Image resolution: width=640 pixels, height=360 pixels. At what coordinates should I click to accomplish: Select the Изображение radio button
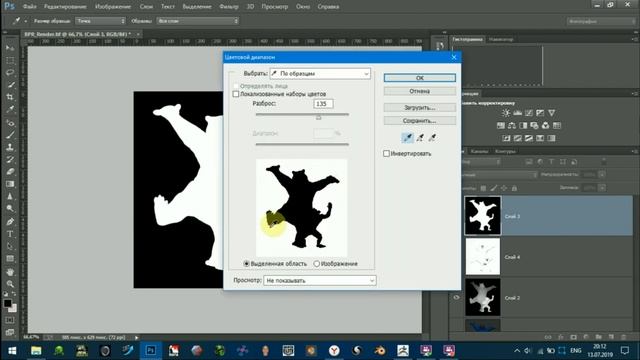click(x=316, y=264)
